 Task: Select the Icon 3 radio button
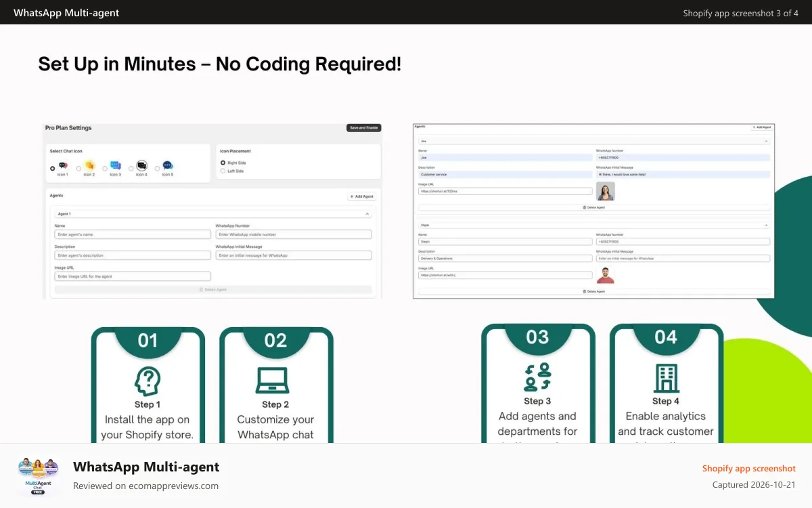point(105,168)
